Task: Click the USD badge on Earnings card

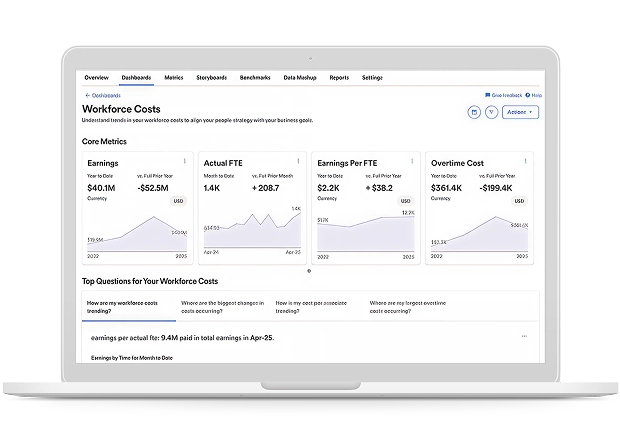Action: [178, 201]
